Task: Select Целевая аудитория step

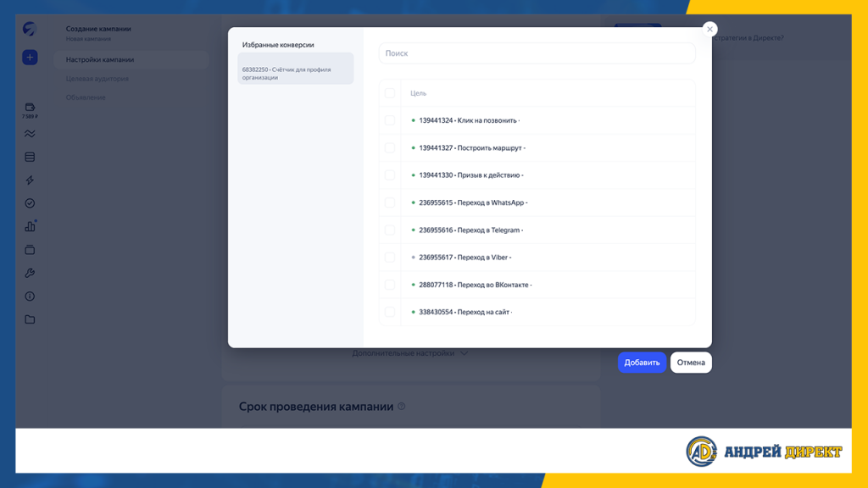Action: 97,79
